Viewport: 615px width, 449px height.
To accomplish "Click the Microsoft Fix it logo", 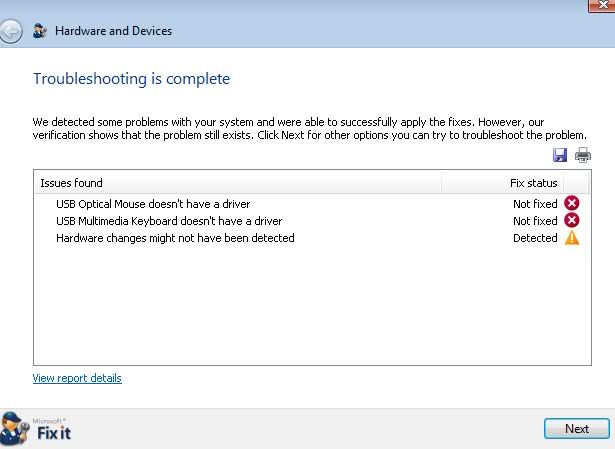I will coord(36,429).
